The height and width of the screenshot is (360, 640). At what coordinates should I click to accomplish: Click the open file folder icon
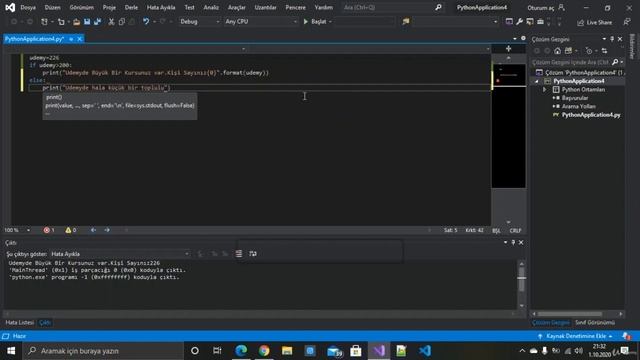76,22
